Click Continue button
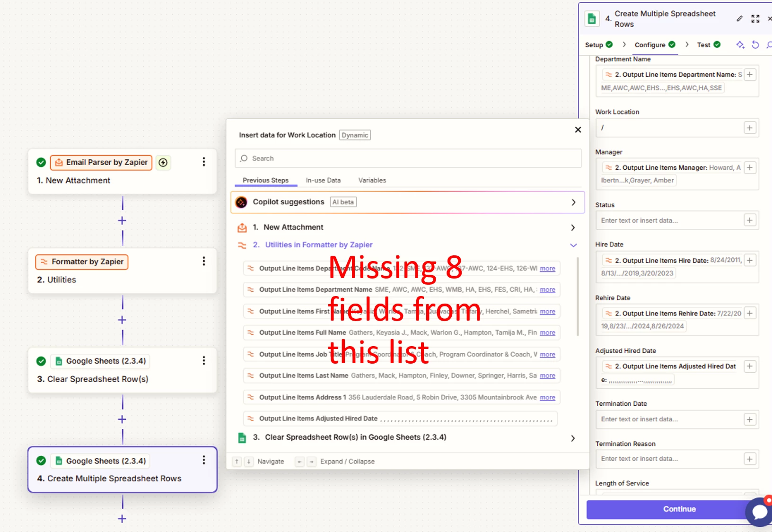772x532 pixels. (x=679, y=509)
